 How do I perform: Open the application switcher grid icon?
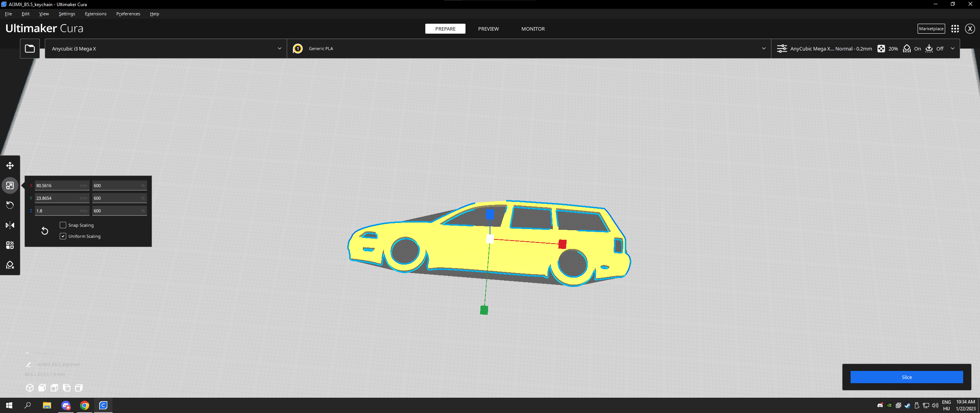click(955, 29)
